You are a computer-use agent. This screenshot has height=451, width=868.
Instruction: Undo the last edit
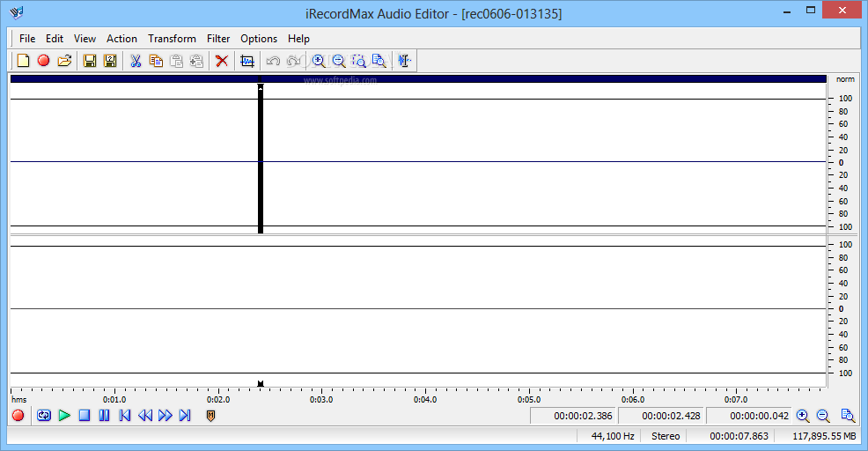tap(272, 61)
